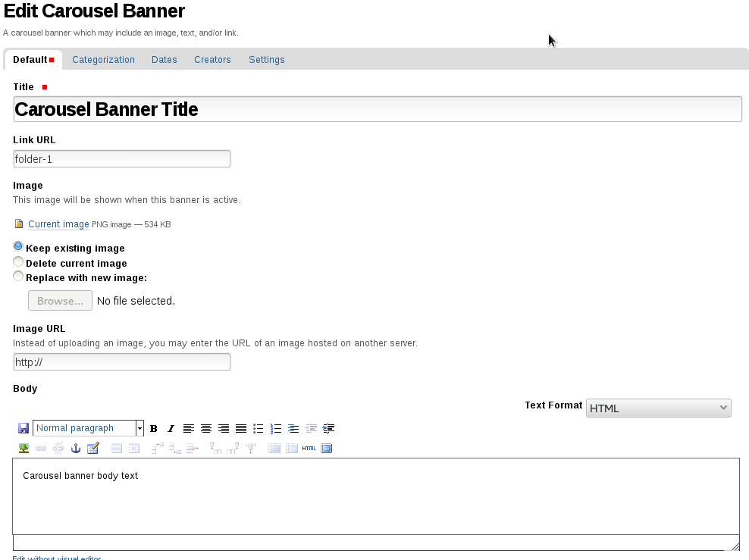Toggle bold formatting in body editor
This screenshot has height=560, width=749.
(153, 429)
